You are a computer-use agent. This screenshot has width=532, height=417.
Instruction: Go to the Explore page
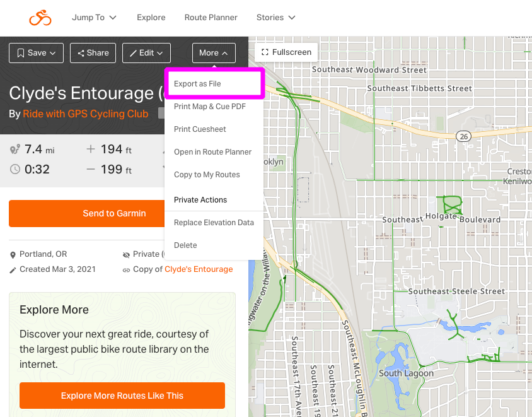(x=151, y=17)
